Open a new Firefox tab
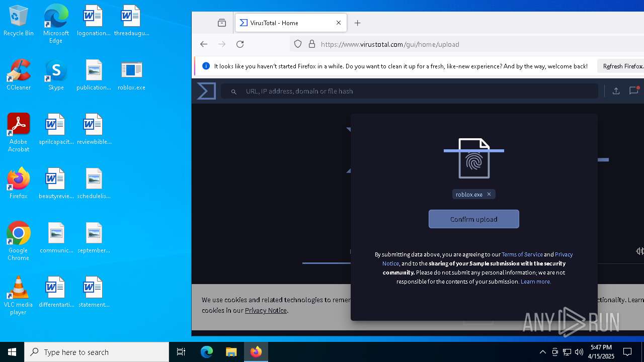 click(x=358, y=23)
